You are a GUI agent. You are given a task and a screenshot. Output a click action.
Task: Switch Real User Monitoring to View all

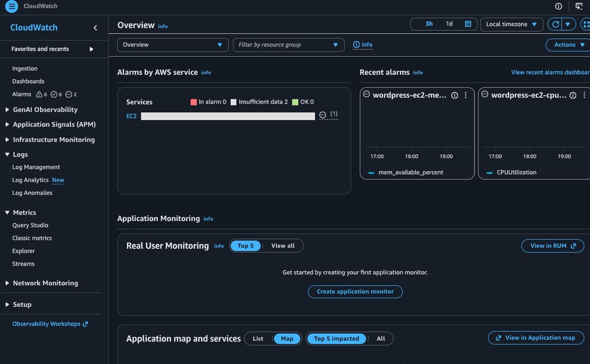point(283,246)
